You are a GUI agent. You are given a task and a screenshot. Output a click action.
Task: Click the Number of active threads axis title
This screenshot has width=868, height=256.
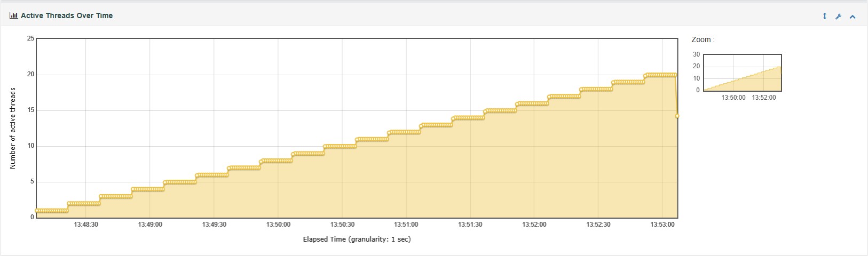pyautogui.click(x=13, y=128)
